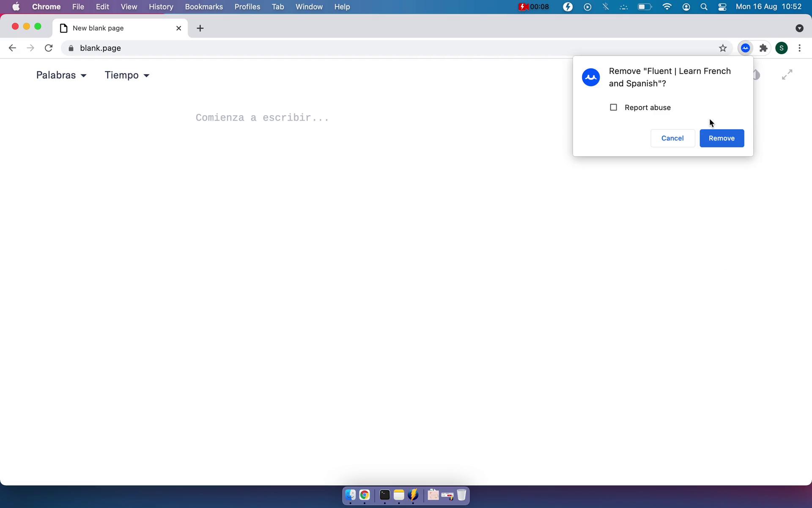Click the Wi-Fi status icon

[667, 7]
